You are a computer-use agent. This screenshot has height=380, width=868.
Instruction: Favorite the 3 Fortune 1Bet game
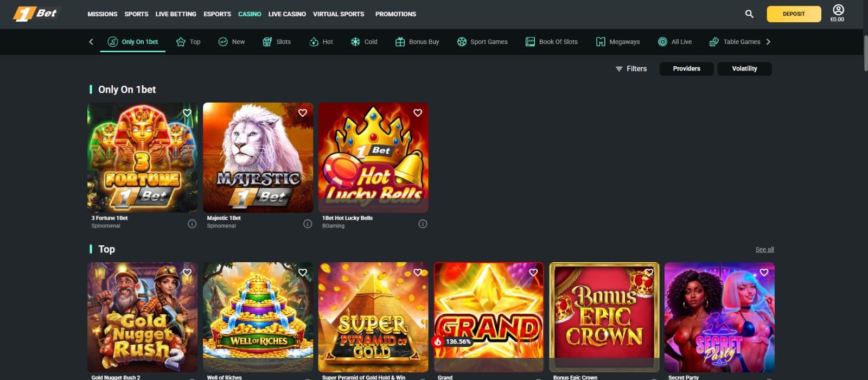pyautogui.click(x=187, y=113)
